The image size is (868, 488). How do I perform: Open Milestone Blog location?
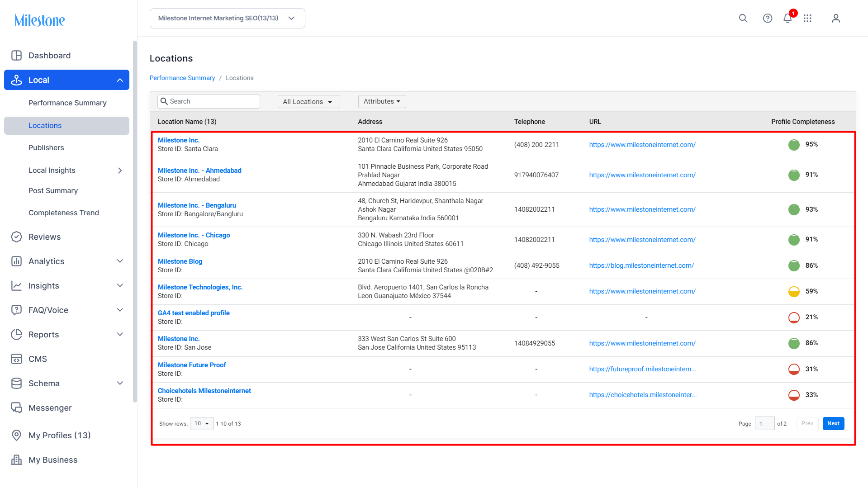coord(180,261)
